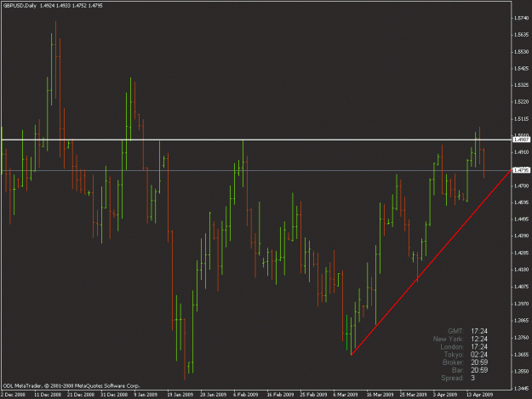Image resolution: width=532 pixels, height=399 pixels.
Task: Click the 16 Feb 2009 date label
Action: [280, 395]
